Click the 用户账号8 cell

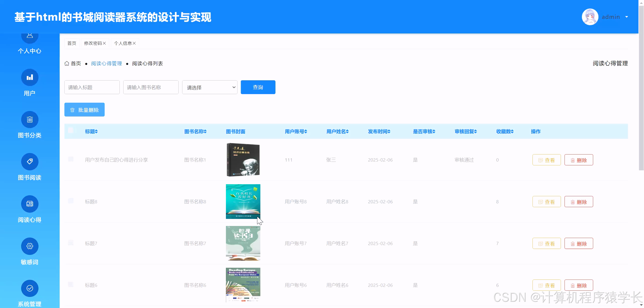(x=296, y=202)
